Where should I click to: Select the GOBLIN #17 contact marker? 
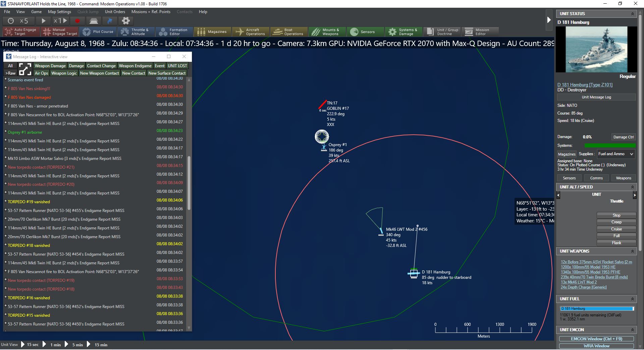(x=322, y=104)
